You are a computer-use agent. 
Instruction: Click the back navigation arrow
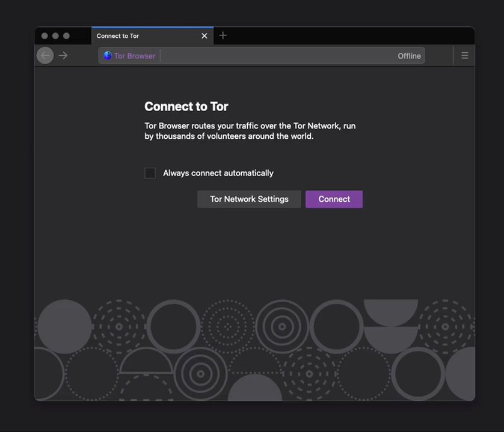click(x=45, y=55)
